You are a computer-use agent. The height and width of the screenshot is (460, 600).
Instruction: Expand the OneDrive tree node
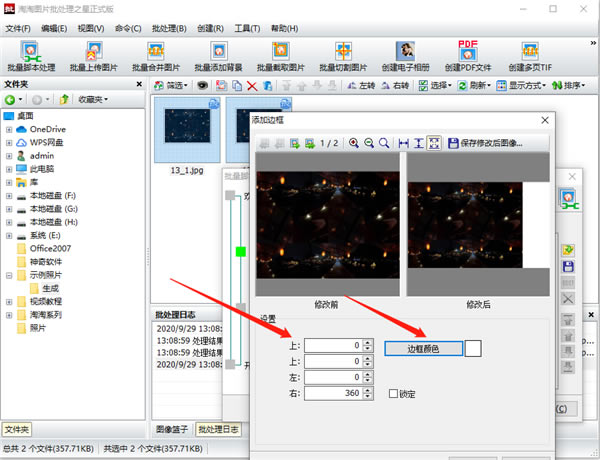coord(9,129)
